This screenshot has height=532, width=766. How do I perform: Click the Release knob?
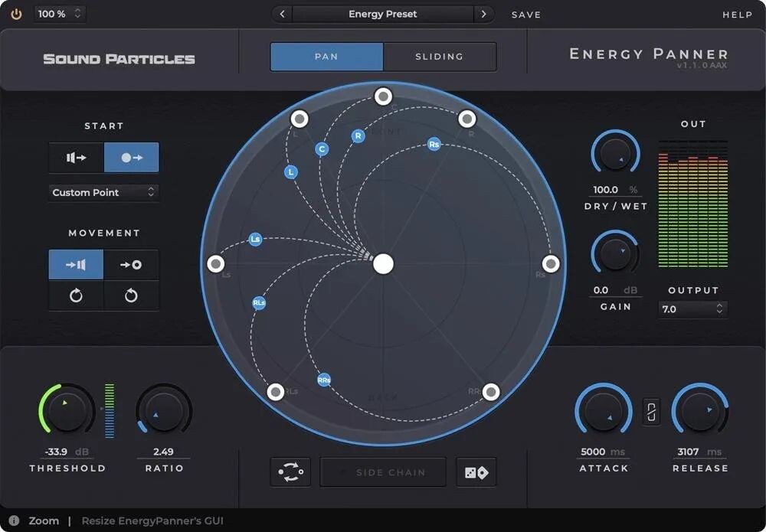click(700, 410)
